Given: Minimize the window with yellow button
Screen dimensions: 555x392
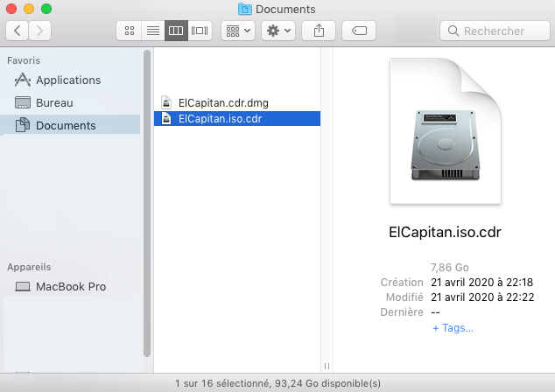Looking at the screenshot, I should coord(29,9).
